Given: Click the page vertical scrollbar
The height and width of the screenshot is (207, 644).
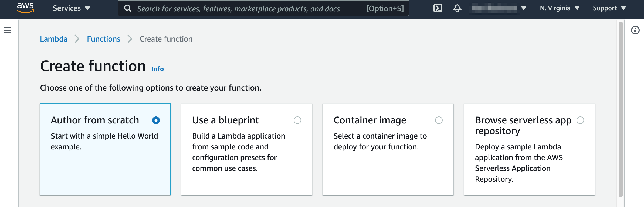Looking at the screenshot, I should coord(621,109).
